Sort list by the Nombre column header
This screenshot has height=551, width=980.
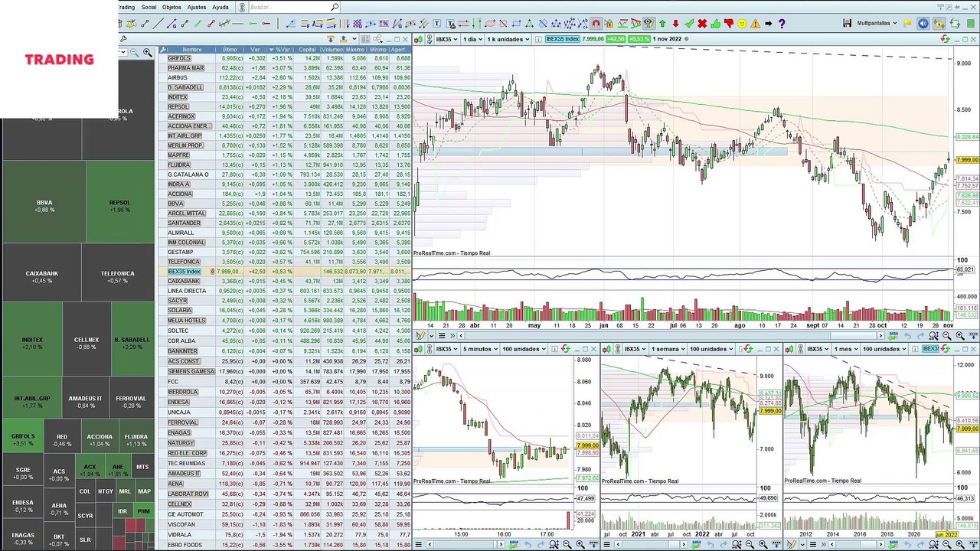pos(192,50)
